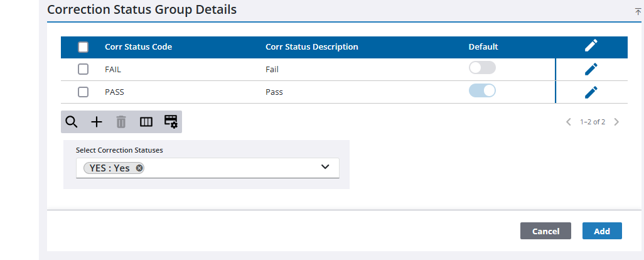This screenshot has height=260, width=644.
Task: Click the trash delete icon
Action: (x=121, y=122)
